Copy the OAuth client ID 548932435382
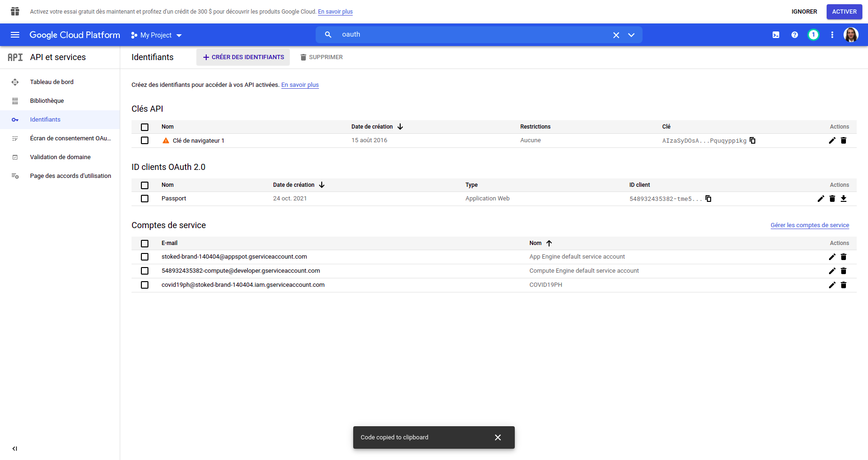This screenshot has height=460, width=868. pos(708,199)
